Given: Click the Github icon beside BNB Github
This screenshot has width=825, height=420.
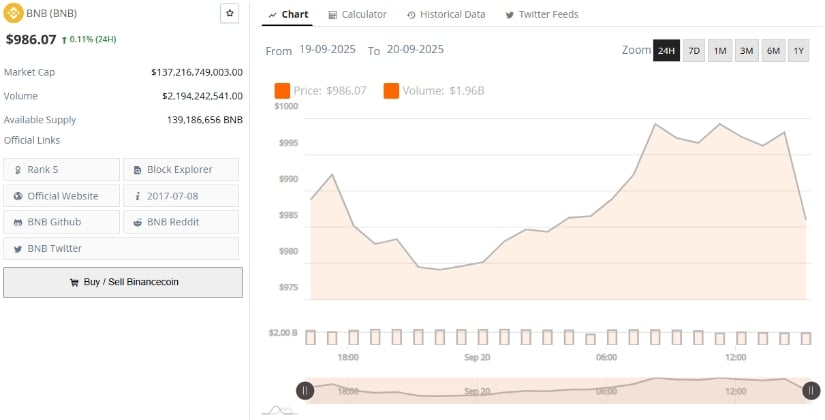Looking at the screenshot, I should 18,223.
